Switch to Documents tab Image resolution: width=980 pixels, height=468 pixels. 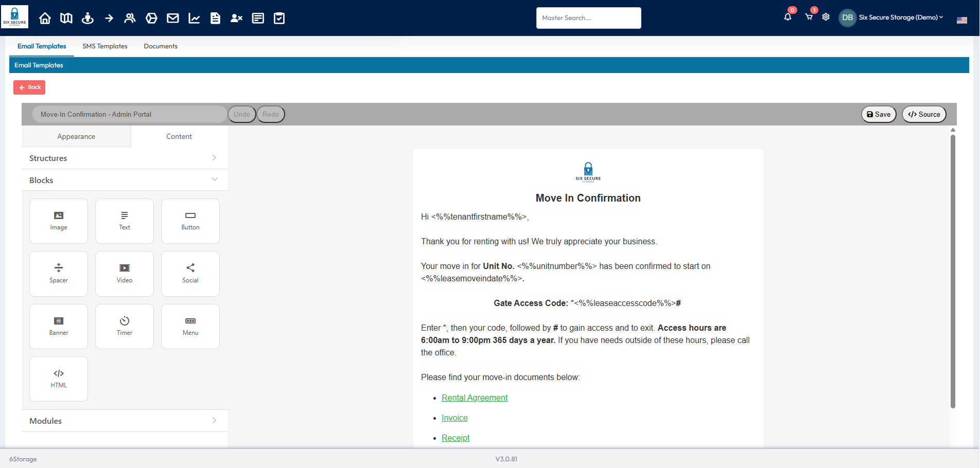pyautogui.click(x=161, y=46)
